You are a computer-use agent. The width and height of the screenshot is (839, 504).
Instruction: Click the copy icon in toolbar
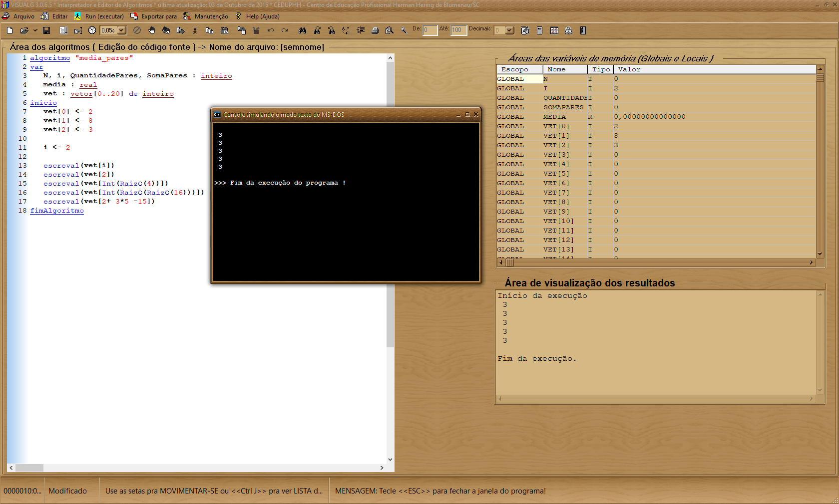[x=209, y=30]
